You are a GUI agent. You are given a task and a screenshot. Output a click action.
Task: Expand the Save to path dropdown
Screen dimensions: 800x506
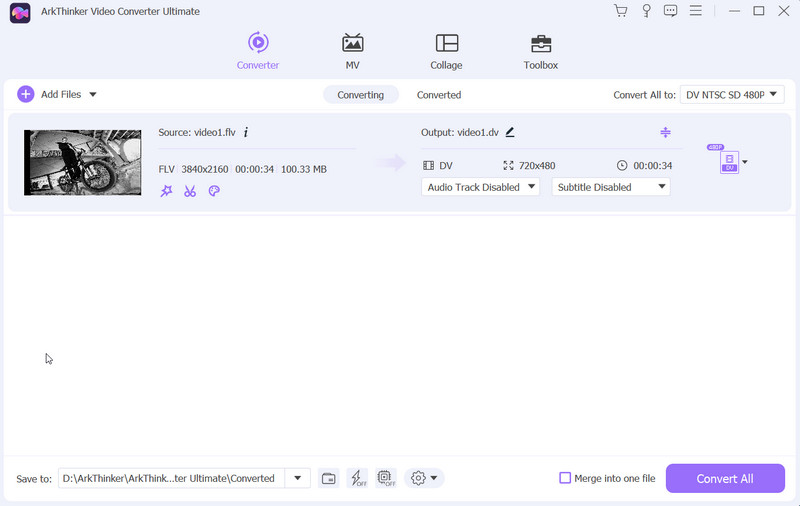(297, 478)
